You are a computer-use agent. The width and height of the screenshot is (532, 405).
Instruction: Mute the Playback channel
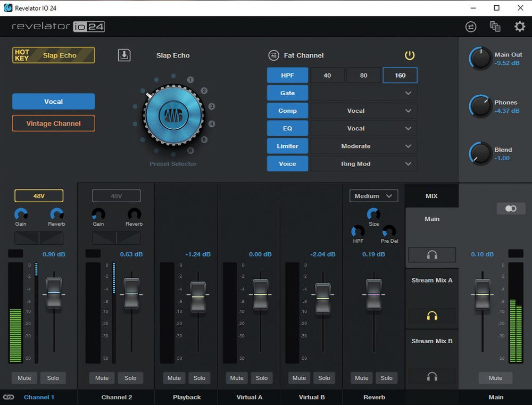(174, 378)
